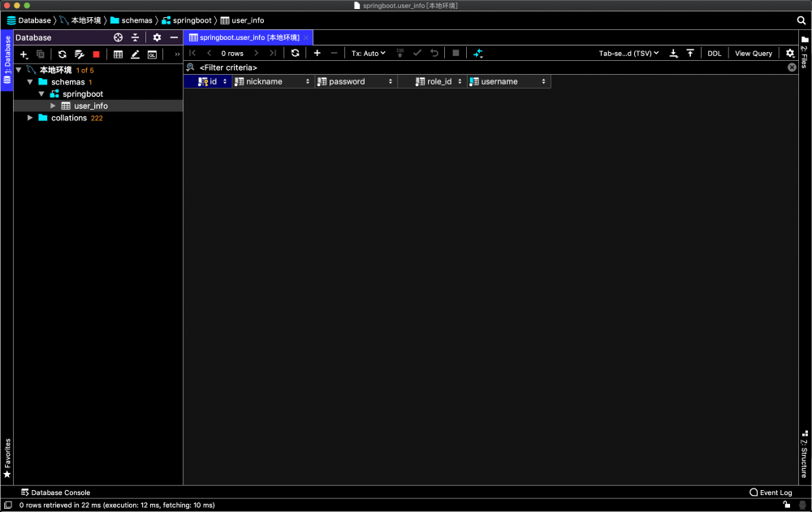The image size is (812, 512).
Task: Click the edit source pencil icon
Action: [135, 54]
